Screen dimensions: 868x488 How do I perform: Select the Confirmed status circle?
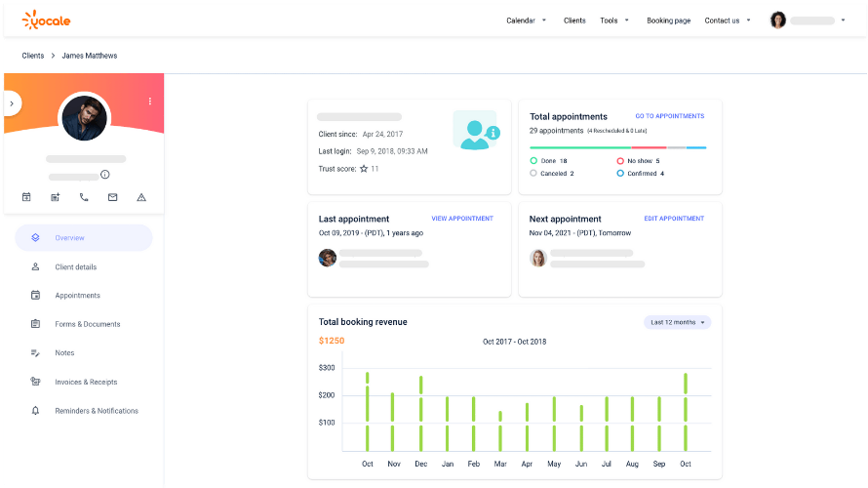[620, 174]
